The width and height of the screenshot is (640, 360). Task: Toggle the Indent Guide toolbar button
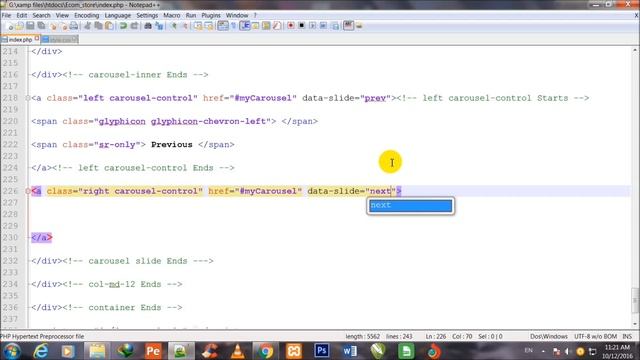(x=245, y=26)
